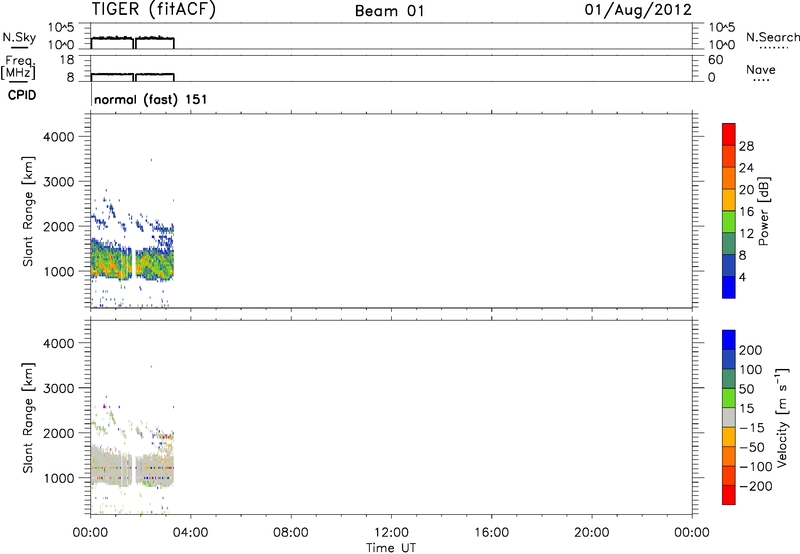Screen dimensions: 800x554
Task: Click the power panel 'Slant Range [km]' axis label
Action: (28, 211)
